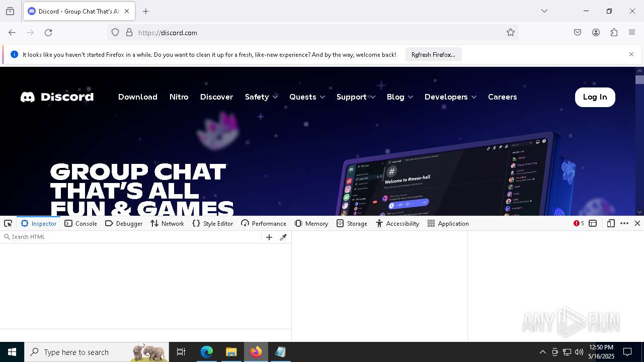Open Firefox View tab list icon
The width and height of the screenshot is (644, 362).
click(x=10, y=11)
